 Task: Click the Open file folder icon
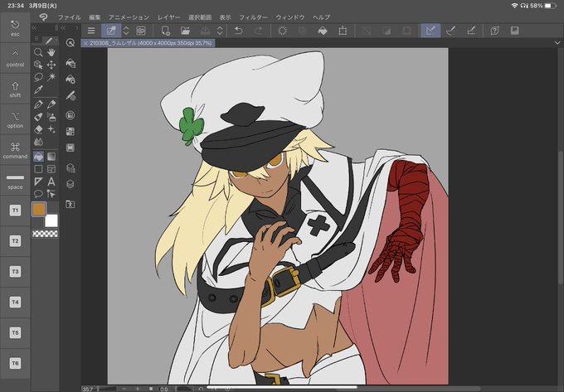tap(185, 31)
